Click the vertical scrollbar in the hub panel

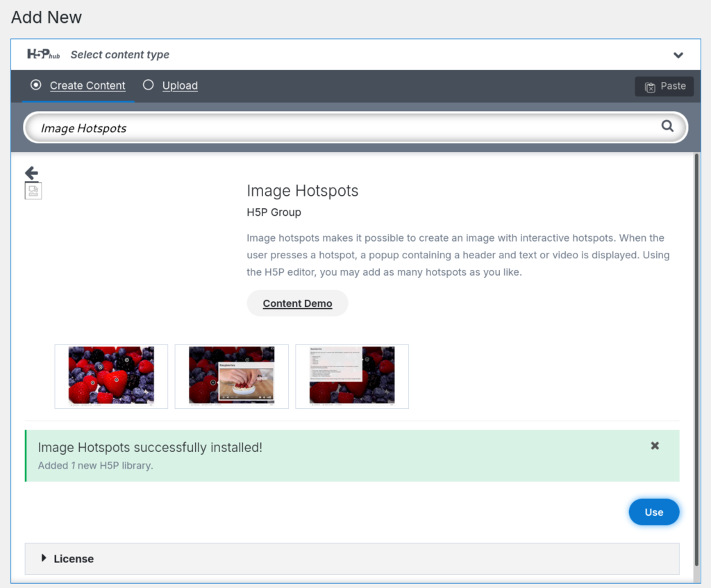[x=697, y=347]
